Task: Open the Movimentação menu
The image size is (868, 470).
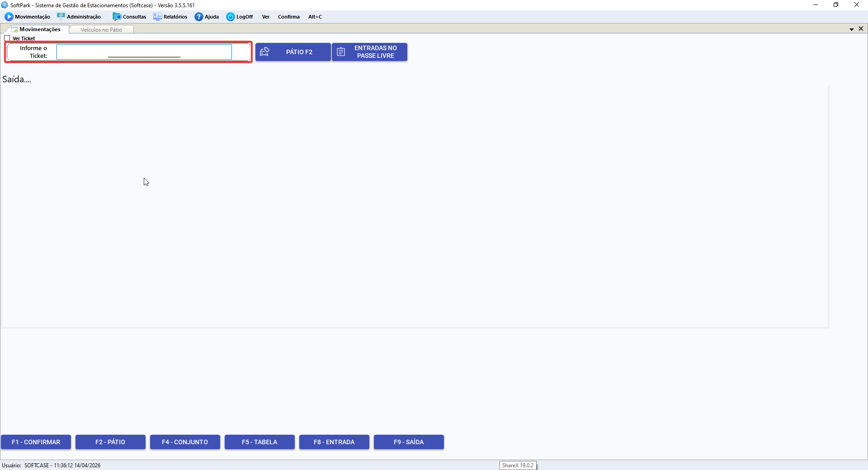Action: coord(28,17)
